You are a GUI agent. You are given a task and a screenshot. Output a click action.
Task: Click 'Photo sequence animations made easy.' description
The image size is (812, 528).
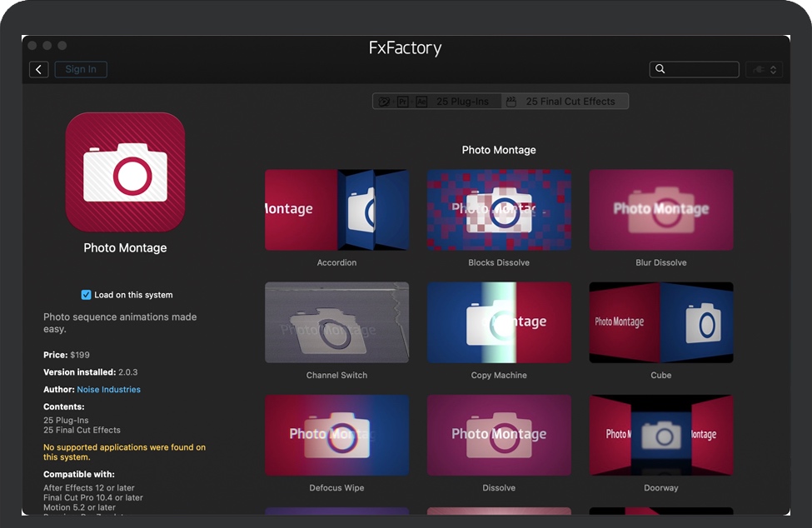(120, 322)
